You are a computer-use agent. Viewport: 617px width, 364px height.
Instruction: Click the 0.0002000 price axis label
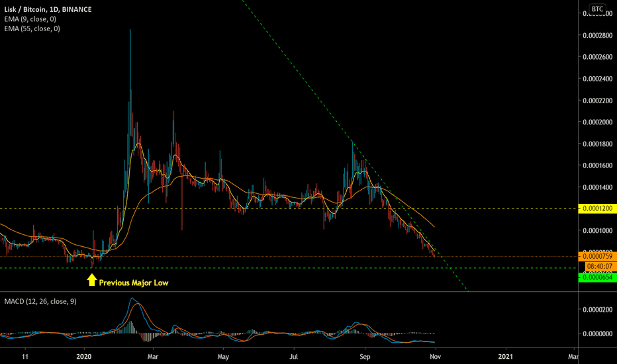[597, 122]
